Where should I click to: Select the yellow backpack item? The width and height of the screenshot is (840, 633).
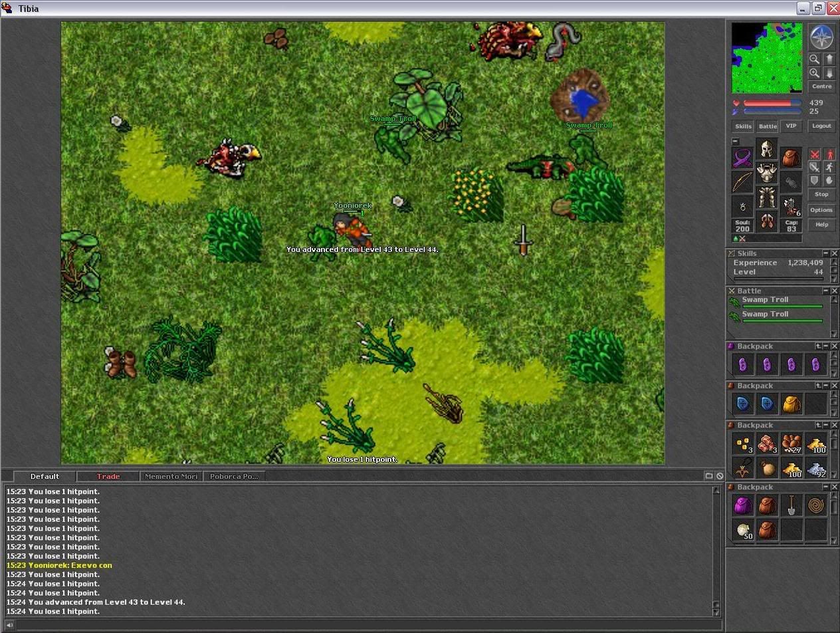coord(791,404)
